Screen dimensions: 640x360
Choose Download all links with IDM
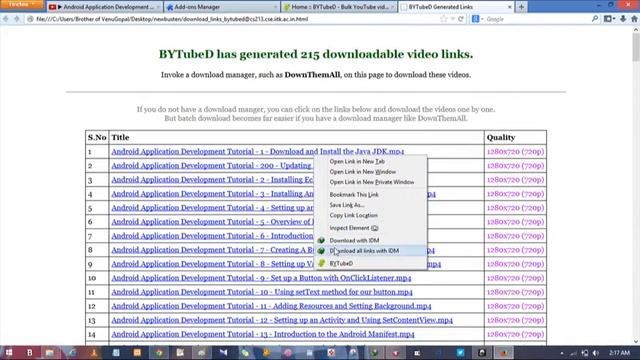tap(371, 251)
